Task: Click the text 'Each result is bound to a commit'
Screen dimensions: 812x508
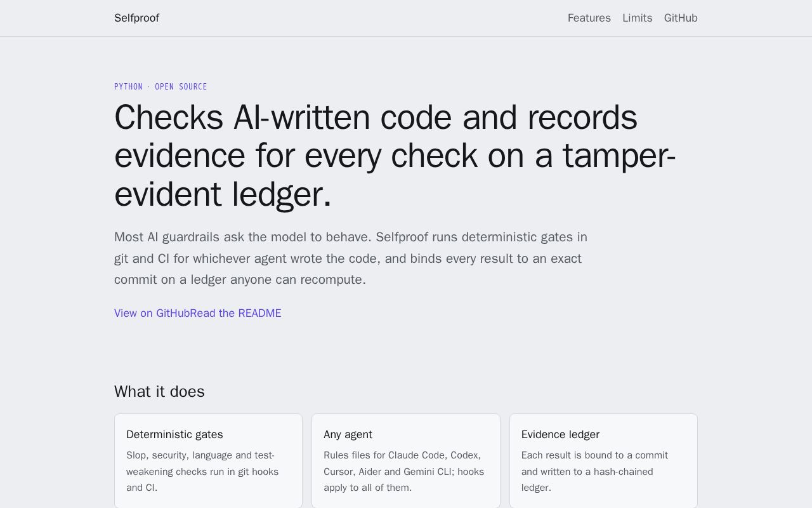Action: click(x=594, y=471)
